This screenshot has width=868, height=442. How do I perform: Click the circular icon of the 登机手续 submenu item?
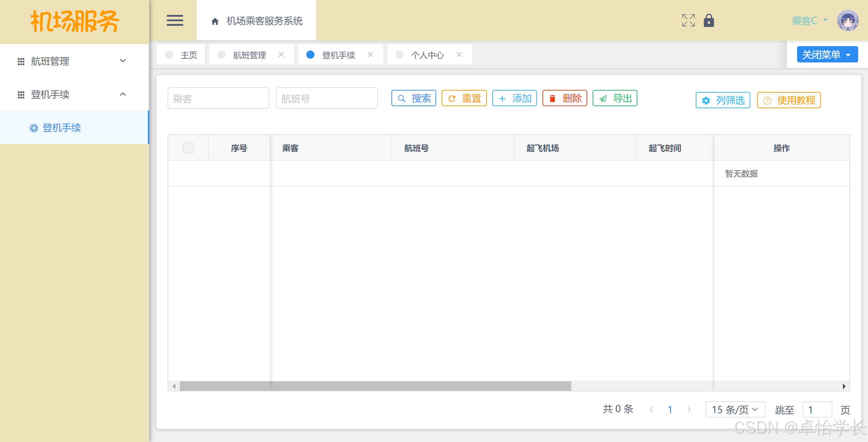coord(34,128)
